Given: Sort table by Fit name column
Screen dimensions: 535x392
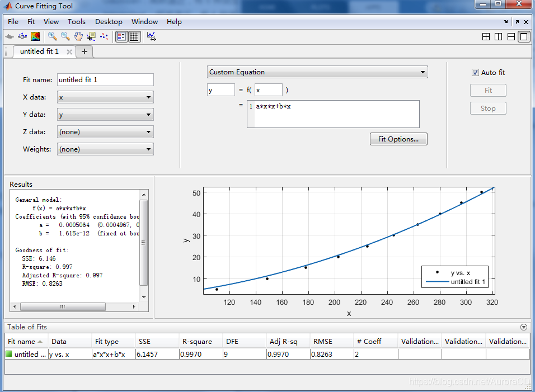Looking at the screenshot, I should (x=26, y=342).
